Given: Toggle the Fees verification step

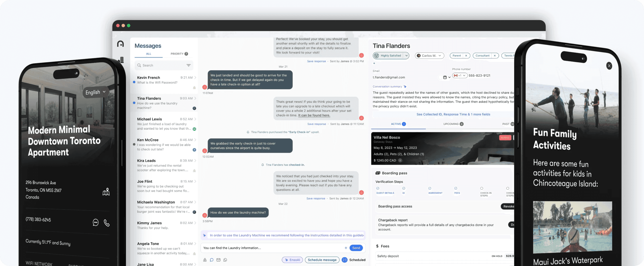Looking at the screenshot, I should click(x=456, y=188).
